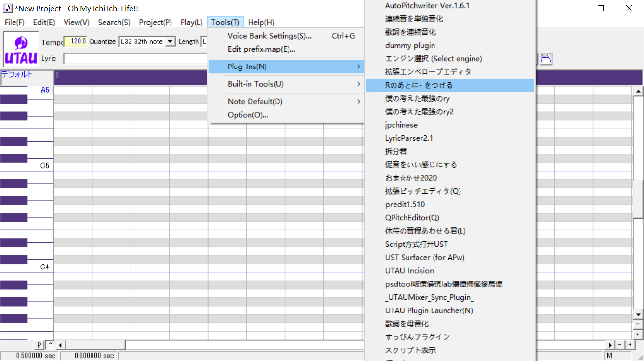Click the vertical zoom plus icon on the right edge
The width and height of the screenshot is (644, 361).
pos(639,334)
